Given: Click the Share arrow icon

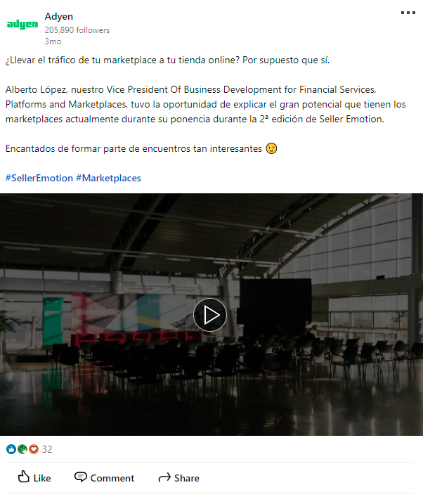Looking at the screenshot, I should click(x=164, y=478).
